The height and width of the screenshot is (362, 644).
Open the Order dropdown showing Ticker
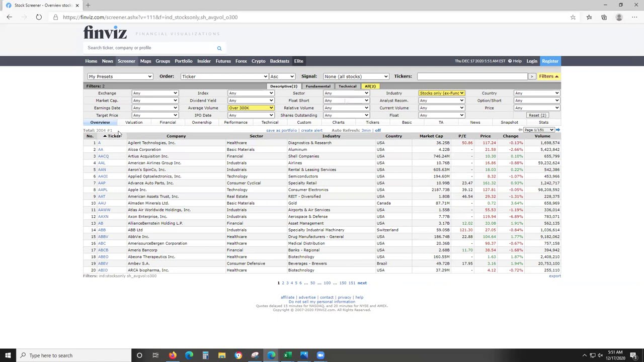click(x=224, y=76)
